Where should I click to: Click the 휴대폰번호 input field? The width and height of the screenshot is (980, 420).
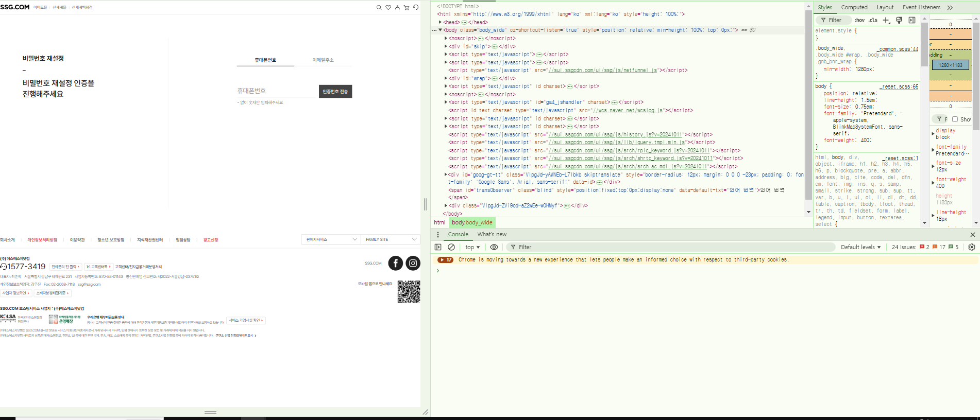pos(276,91)
